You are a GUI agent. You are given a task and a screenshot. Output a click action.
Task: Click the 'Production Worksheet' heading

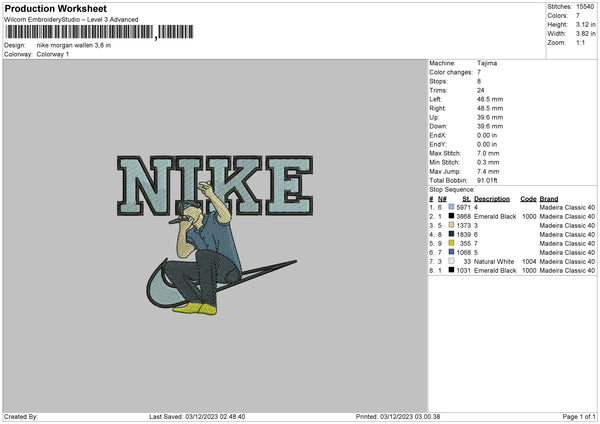(55, 8)
